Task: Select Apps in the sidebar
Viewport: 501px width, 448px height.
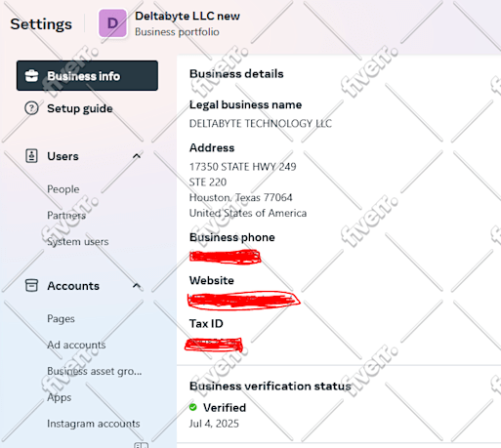Action: click(x=60, y=397)
